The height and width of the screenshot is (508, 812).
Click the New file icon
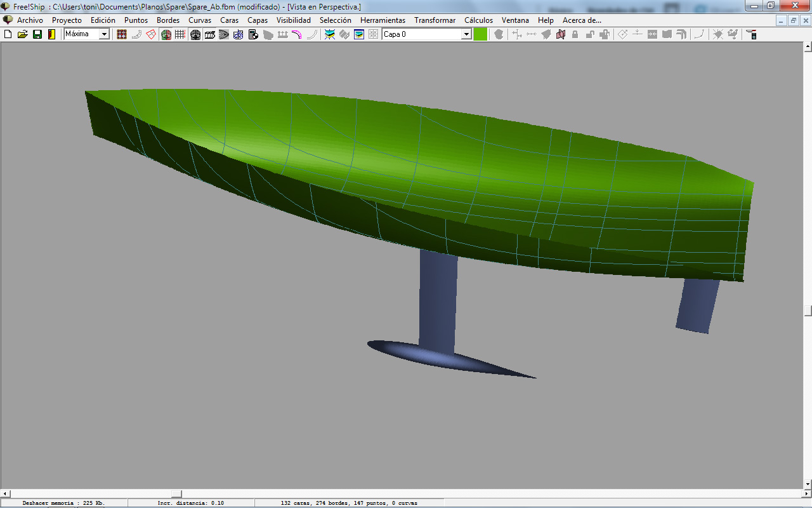8,34
